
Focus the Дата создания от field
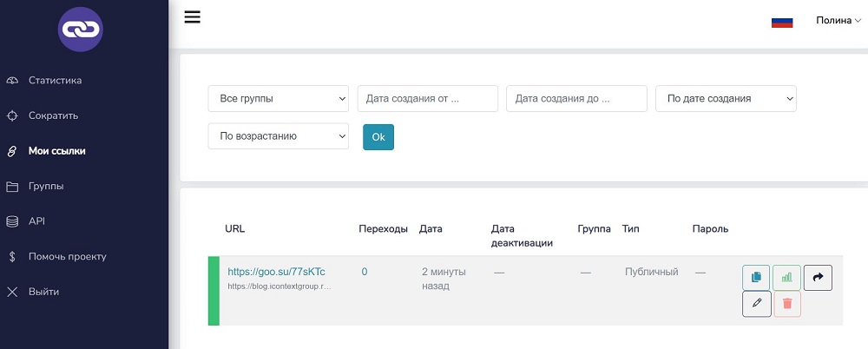click(428, 99)
